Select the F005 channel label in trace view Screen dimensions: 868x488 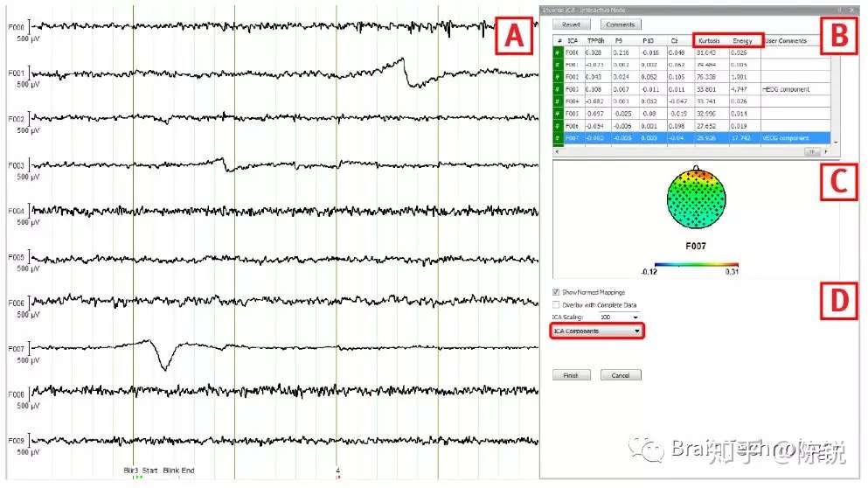[16, 258]
